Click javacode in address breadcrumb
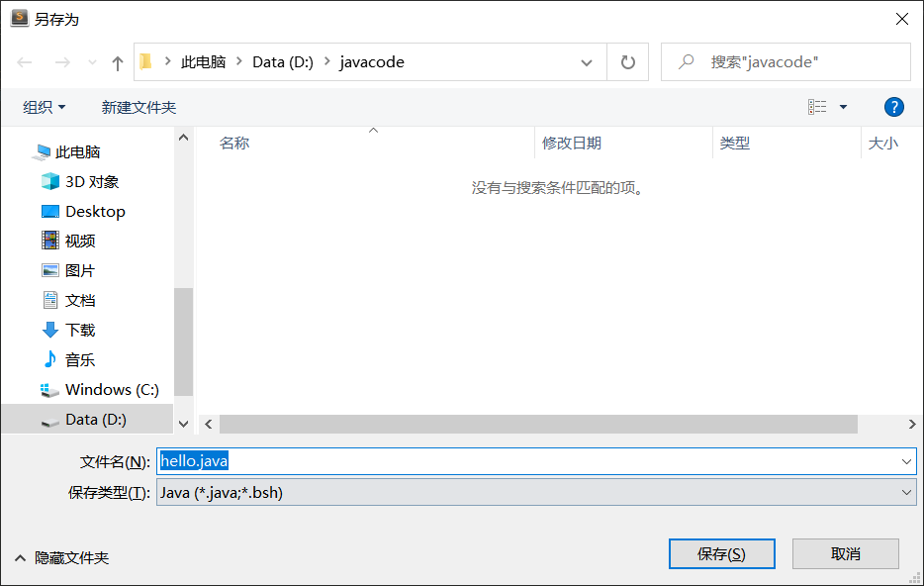Screen dimensions: 924x586 pos(372,62)
